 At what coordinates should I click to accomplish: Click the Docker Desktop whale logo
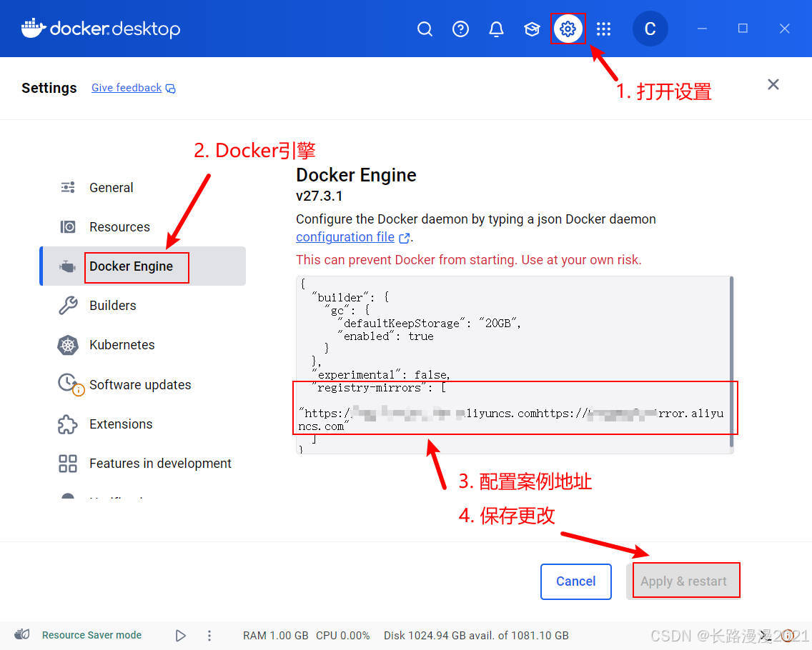tap(33, 29)
